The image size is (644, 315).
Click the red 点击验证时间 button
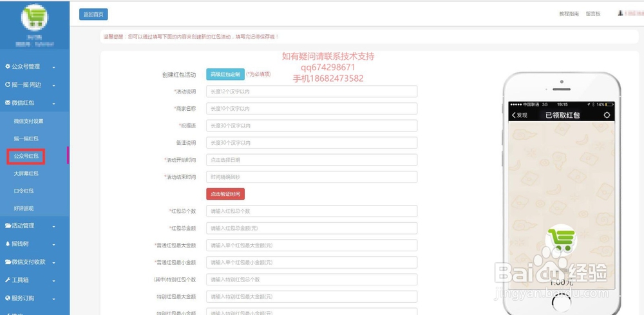point(225,194)
